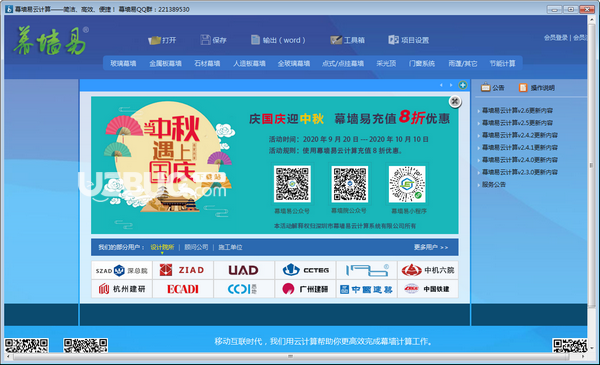Click the ZIAD logo tile
The height and width of the screenshot is (365, 600).
coord(183,270)
